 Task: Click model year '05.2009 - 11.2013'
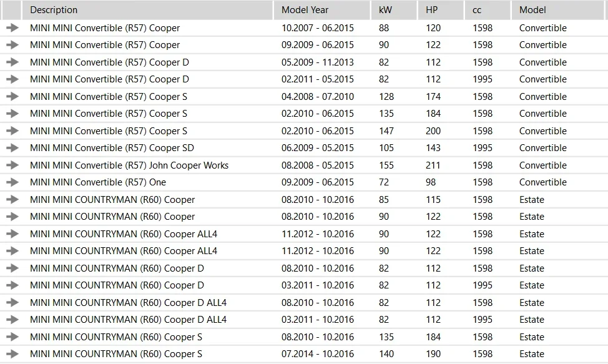[x=318, y=62]
